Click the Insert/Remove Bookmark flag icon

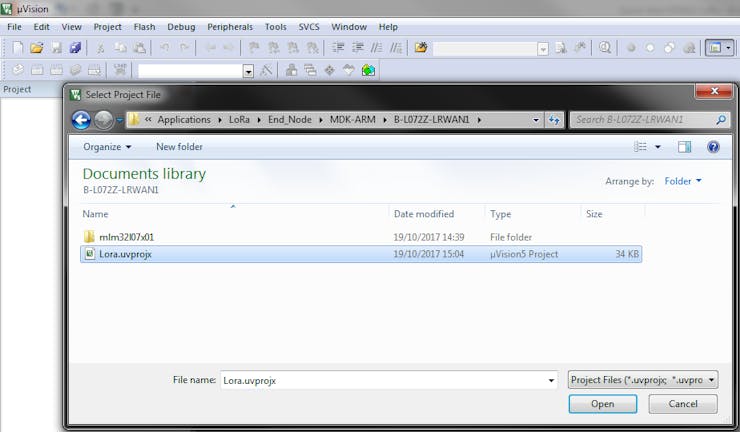(x=254, y=48)
